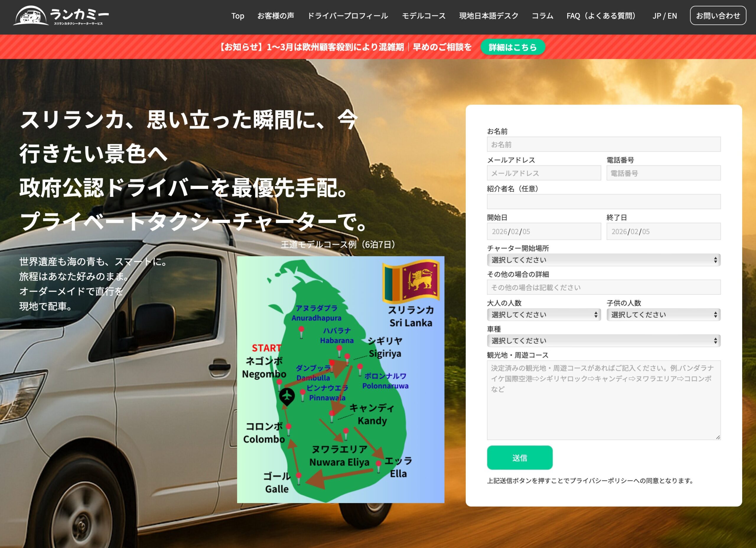Click the Colombo map pin
The width and height of the screenshot is (756, 548).
click(x=289, y=427)
